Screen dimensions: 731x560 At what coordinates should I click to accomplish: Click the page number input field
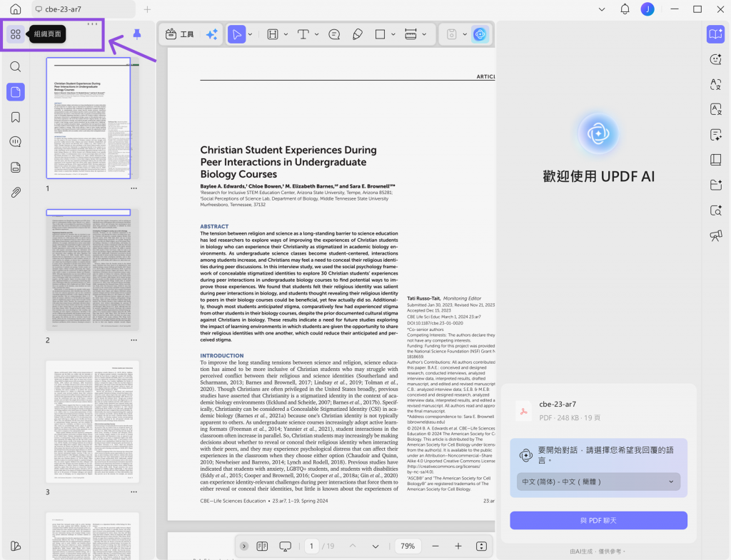[x=311, y=546]
